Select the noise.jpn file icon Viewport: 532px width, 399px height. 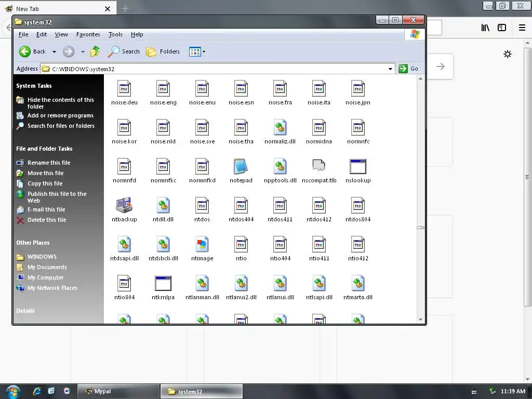point(358,88)
